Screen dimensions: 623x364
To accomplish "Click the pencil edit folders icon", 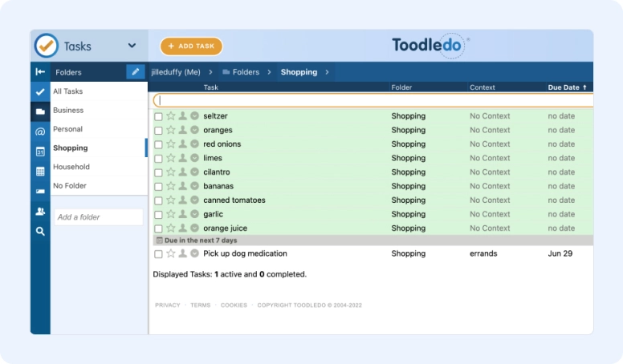I will click(x=136, y=72).
